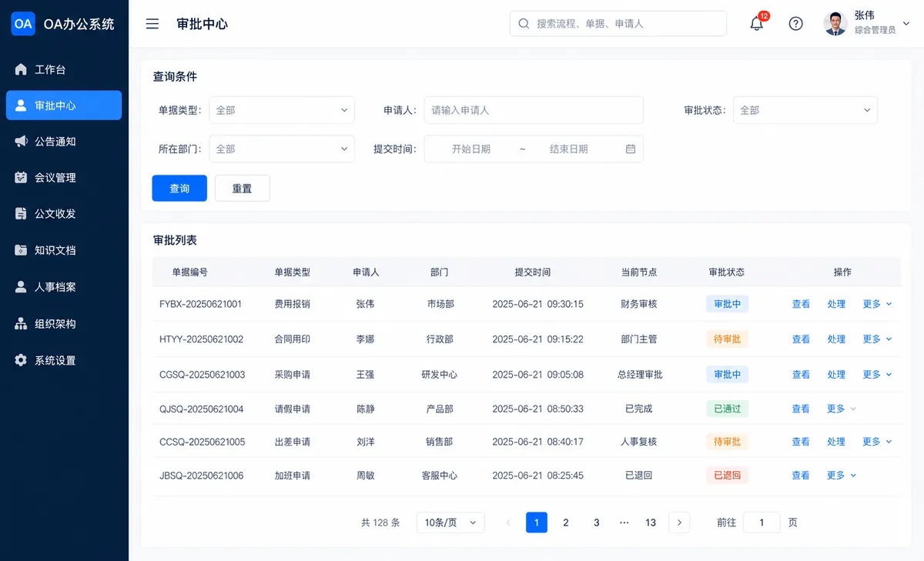Click the 组织架构 hierarchy icon

click(21, 324)
